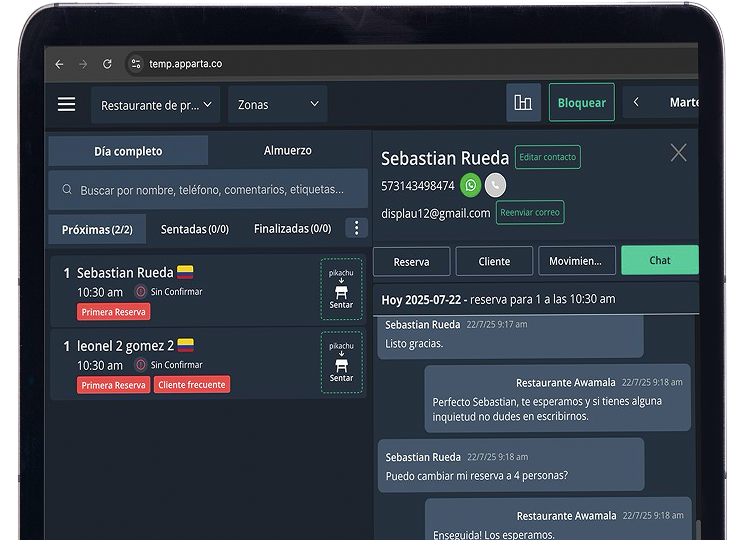Show Sentadas (0/0) reservations

pos(195,229)
